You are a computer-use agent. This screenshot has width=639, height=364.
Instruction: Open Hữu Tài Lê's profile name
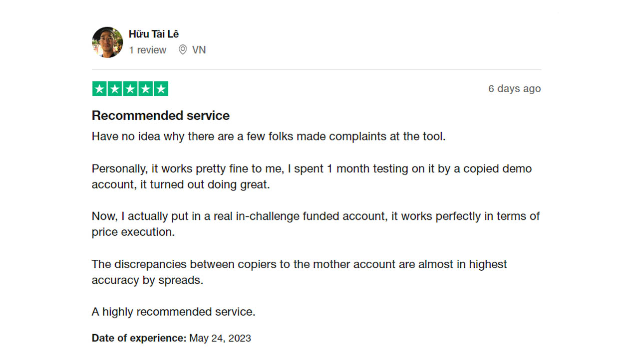[x=154, y=34]
